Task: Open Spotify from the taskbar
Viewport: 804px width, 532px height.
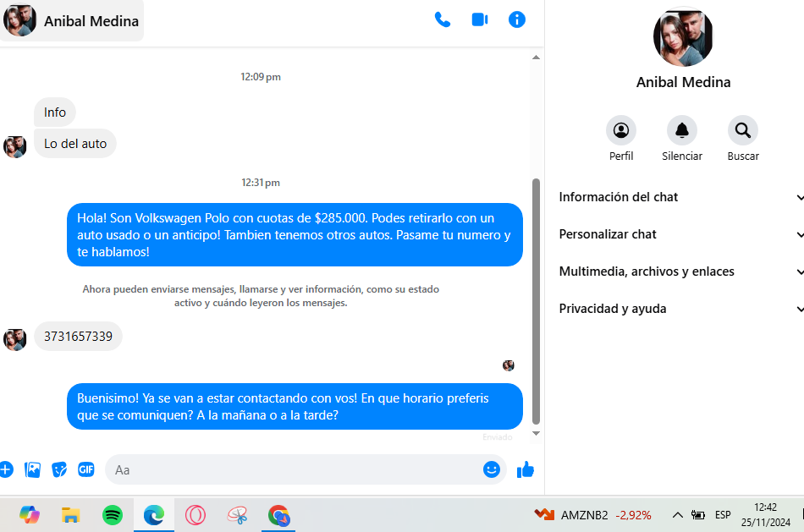Action: [113, 514]
